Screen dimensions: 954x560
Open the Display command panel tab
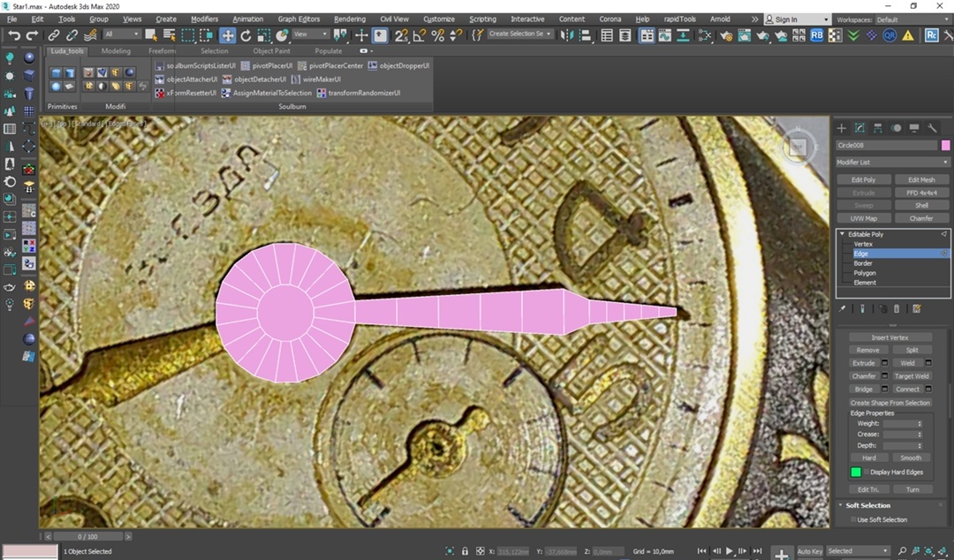click(x=914, y=128)
